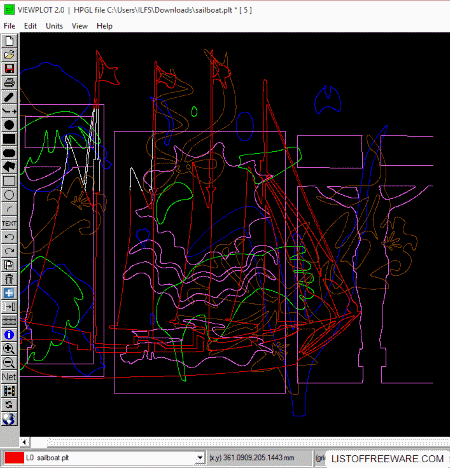450x468 pixels.
Task: Select the outline circle tool
Action: pyautogui.click(x=9, y=195)
